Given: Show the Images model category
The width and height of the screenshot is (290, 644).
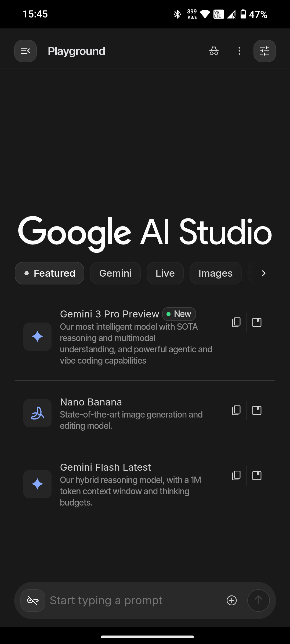Looking at the screenshot, I should coord(215,273).
